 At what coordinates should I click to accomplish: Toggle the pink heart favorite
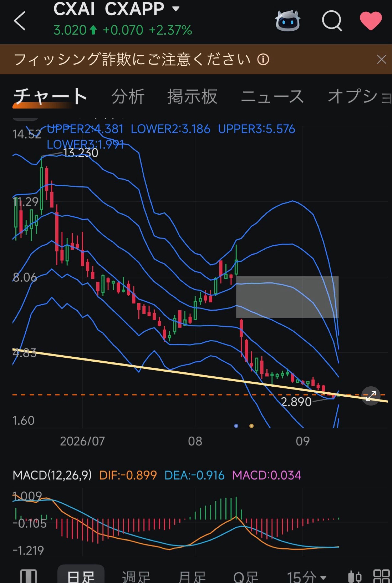point(371,21)
